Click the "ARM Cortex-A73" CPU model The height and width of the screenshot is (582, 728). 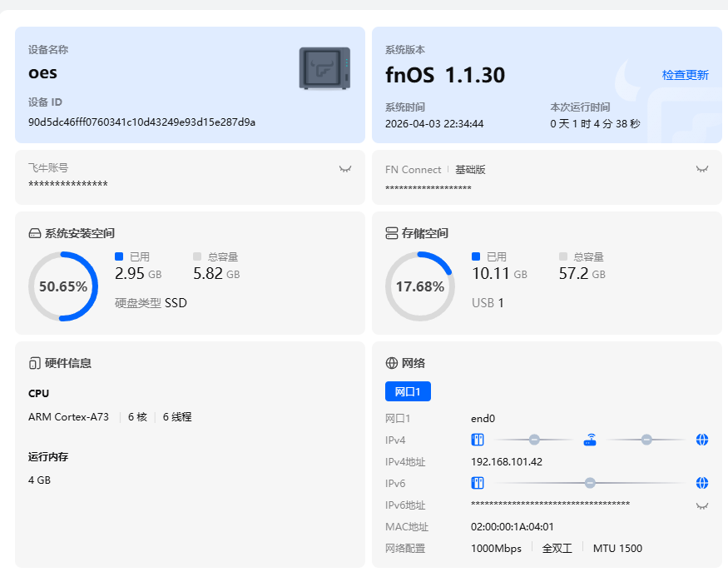click(69, 417)
